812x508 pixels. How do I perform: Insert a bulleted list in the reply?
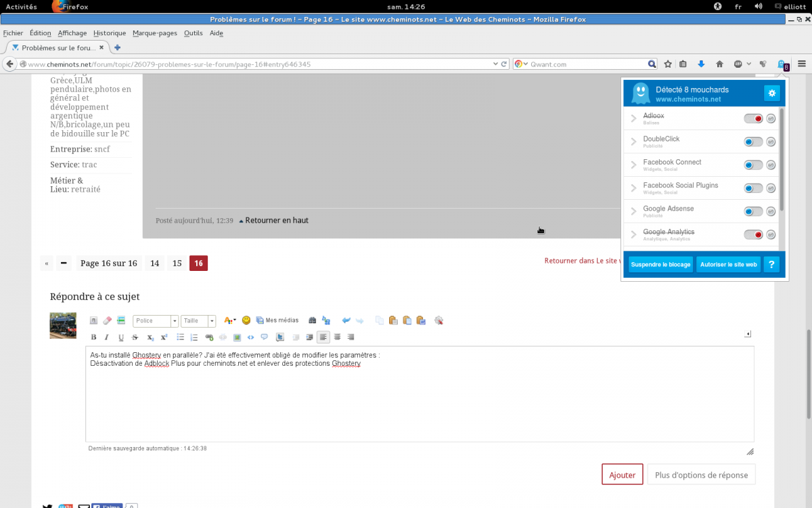click(181, 337)
